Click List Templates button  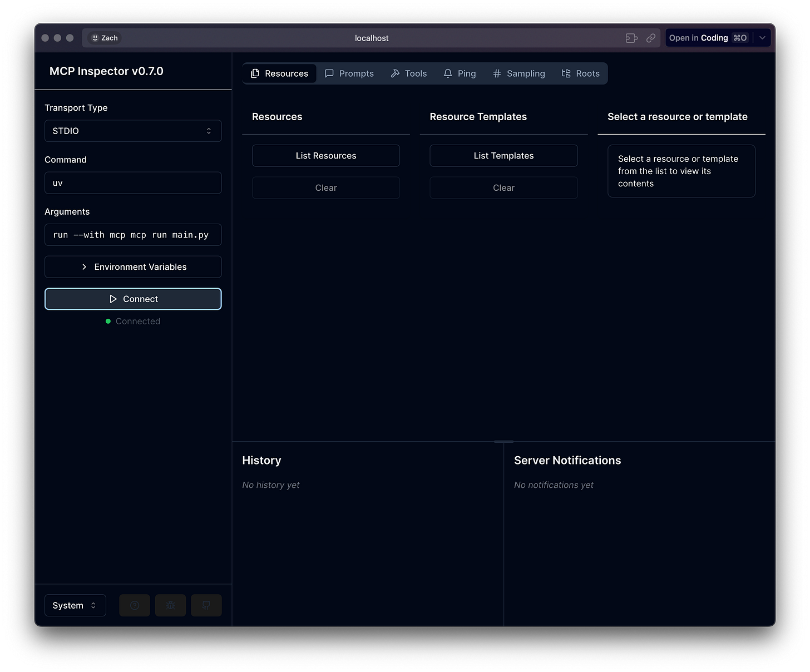click(503, 156)
